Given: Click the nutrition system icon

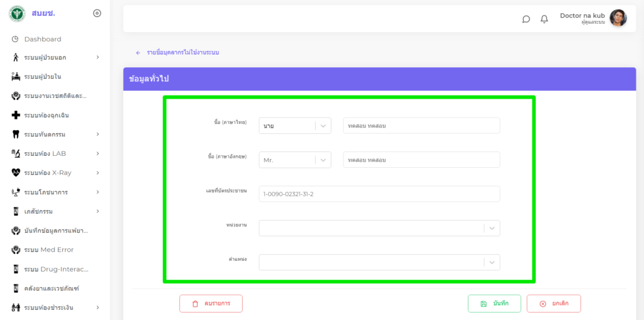Looking at the screenshot, I should pos(16,192).
